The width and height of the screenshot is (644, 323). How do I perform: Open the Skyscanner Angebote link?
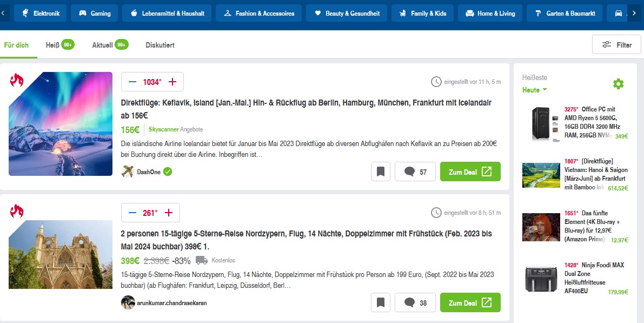176,129
